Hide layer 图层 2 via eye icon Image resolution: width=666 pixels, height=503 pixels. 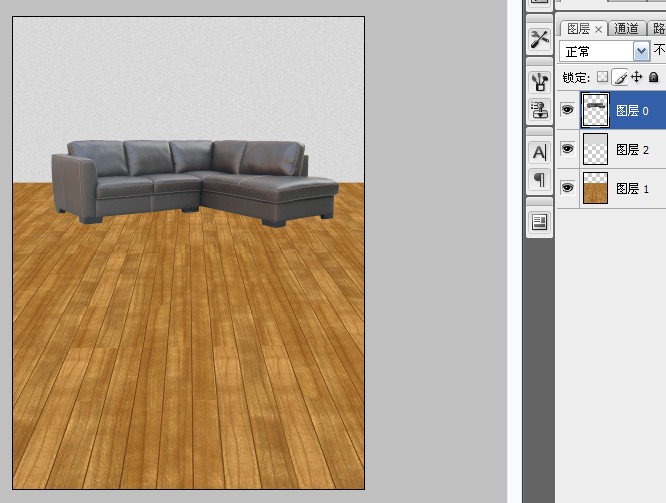[x=567, y=149]
